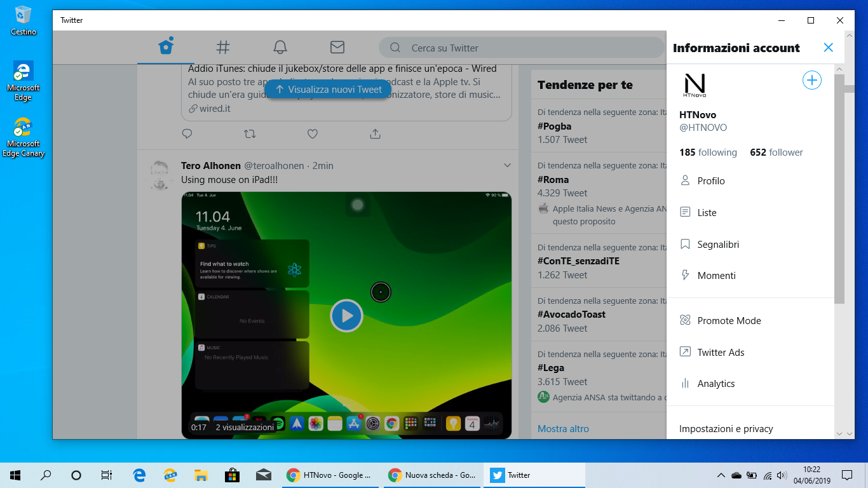The height and width of the screenshot is (488, 868).
Task: Play the iPad mouse video
Action: tap(346, 316)
